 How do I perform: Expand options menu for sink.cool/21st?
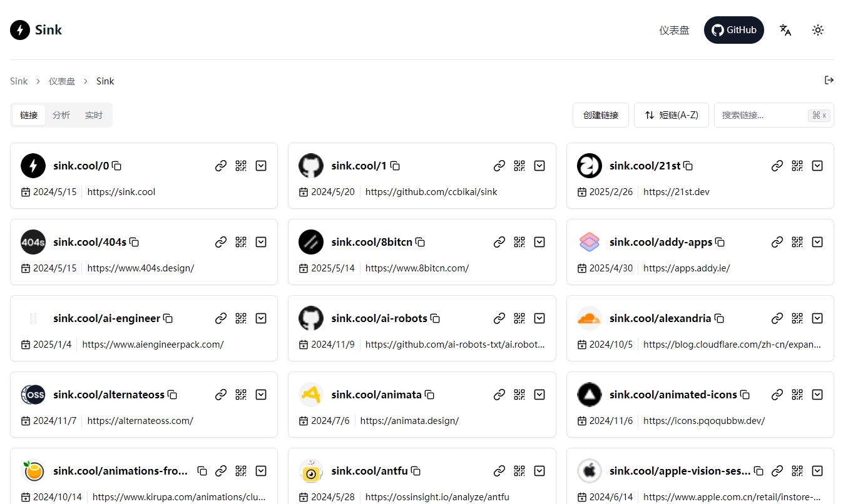click(817, 166)
